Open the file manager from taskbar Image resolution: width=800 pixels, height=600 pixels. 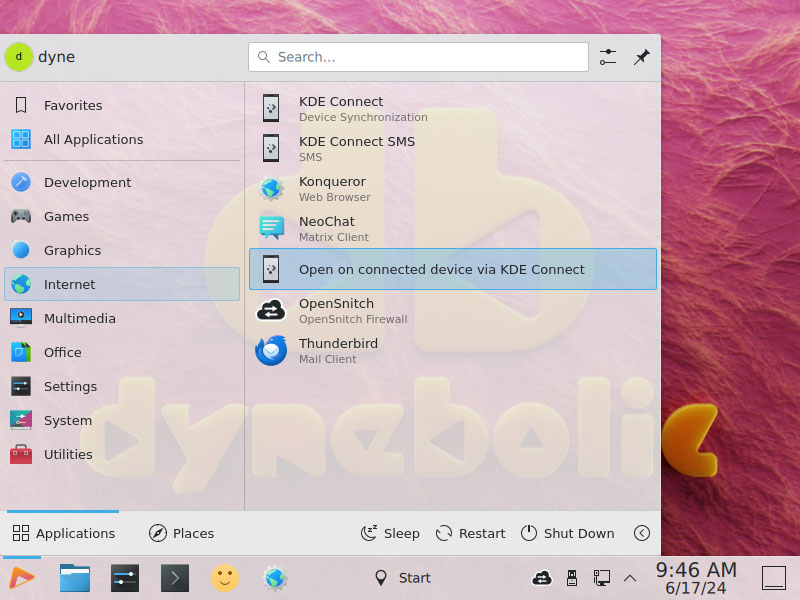(x=74, y=578)
